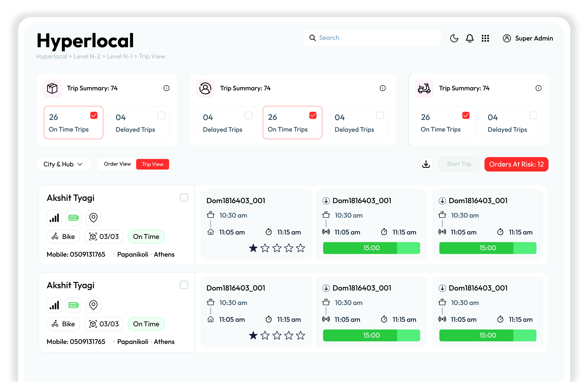Screen dimensions: 588x382
Task: Click location pin in first rider card
Action: coord(93,218)
